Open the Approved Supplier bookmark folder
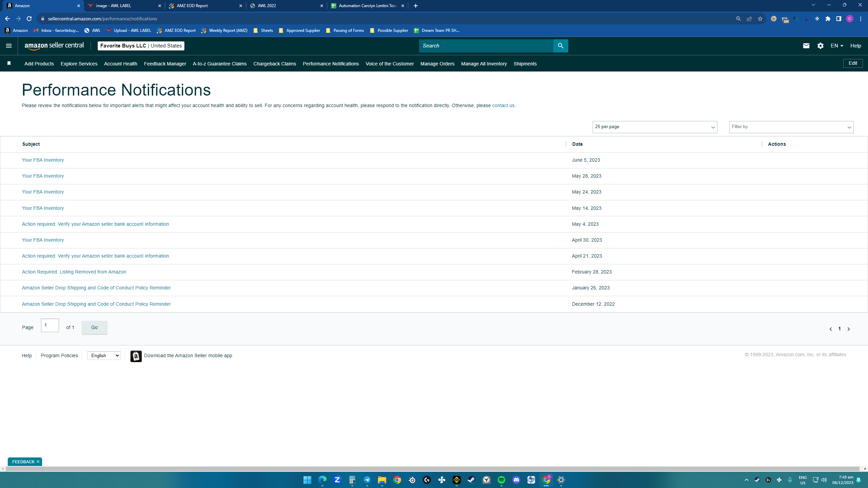This screenshot has height=488, width=868. pyautogui.click(x=299, y=30)
